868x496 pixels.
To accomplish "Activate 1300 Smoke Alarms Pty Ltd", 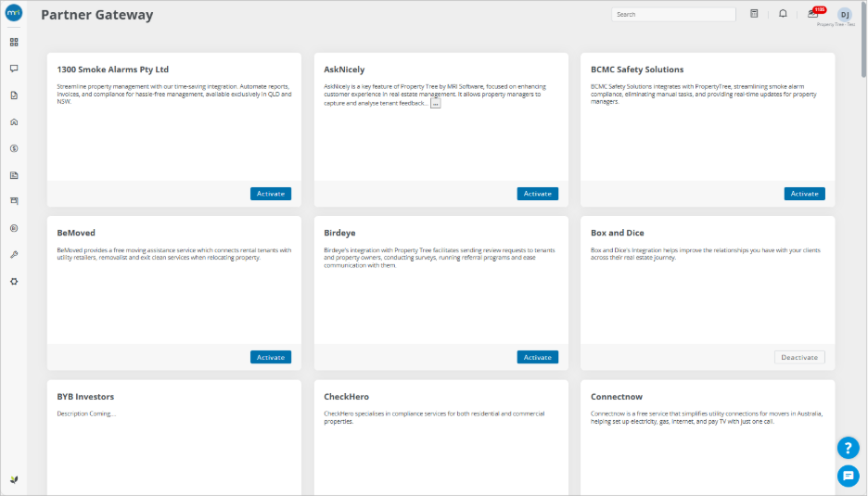I will click(271, 194).
